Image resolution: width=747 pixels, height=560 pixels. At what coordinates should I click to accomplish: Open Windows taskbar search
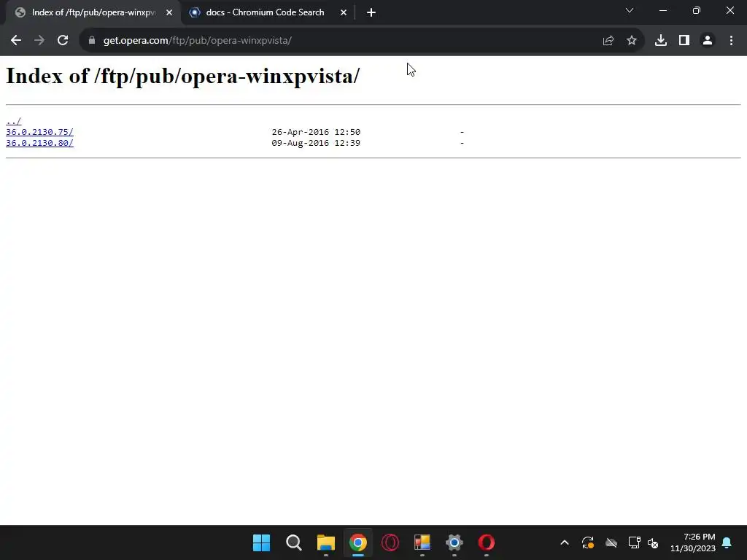(293, 542)
